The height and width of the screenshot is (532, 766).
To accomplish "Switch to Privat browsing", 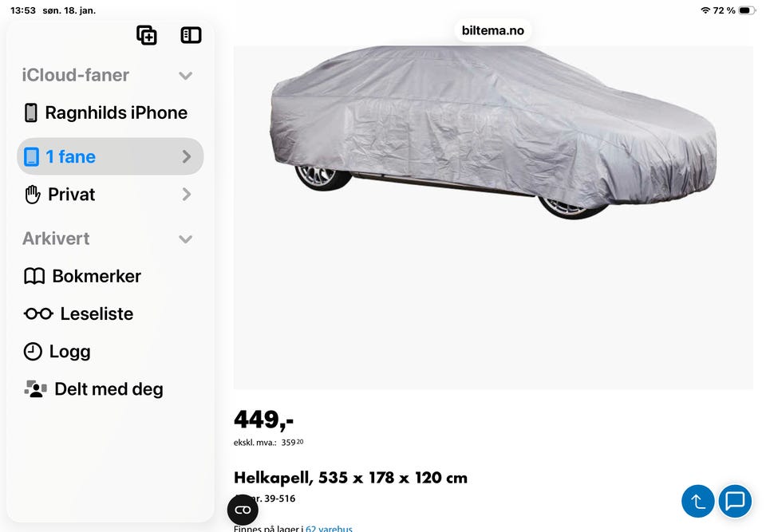I will click(x=110, y=195).
